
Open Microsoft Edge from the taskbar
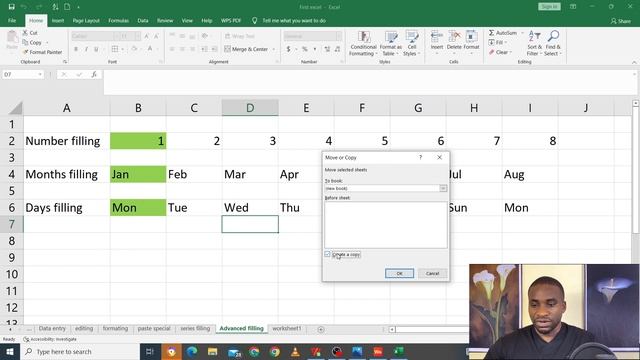point(192,351)
